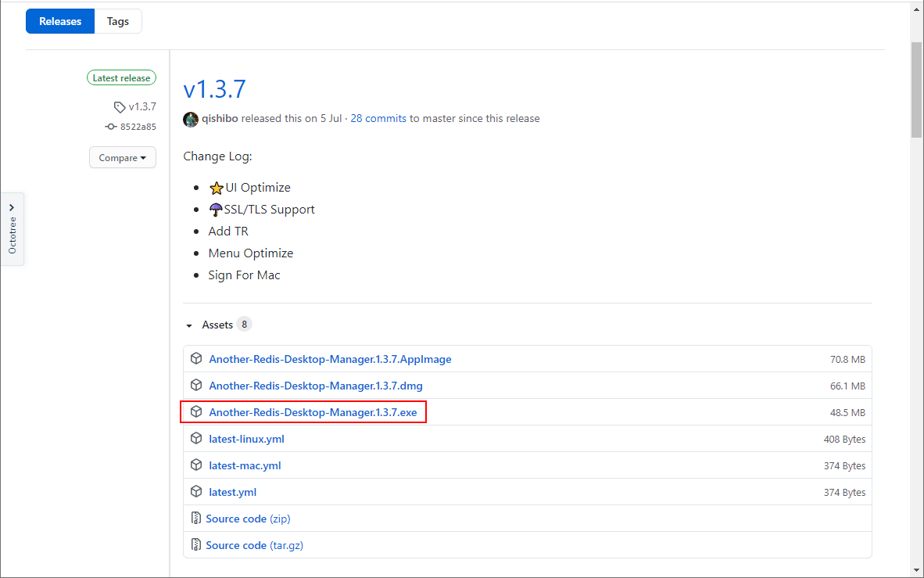Click the Add TR list item
Viewport: 924px width, 578px height.
(x=228, y=232)
